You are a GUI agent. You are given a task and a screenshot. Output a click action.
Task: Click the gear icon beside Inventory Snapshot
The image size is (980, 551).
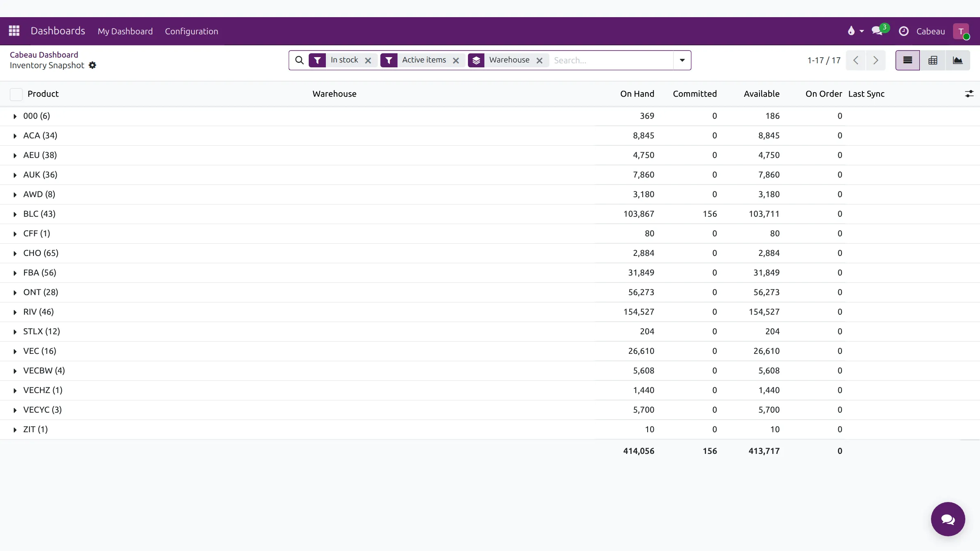pyautogui.click(x=93, y=65)
